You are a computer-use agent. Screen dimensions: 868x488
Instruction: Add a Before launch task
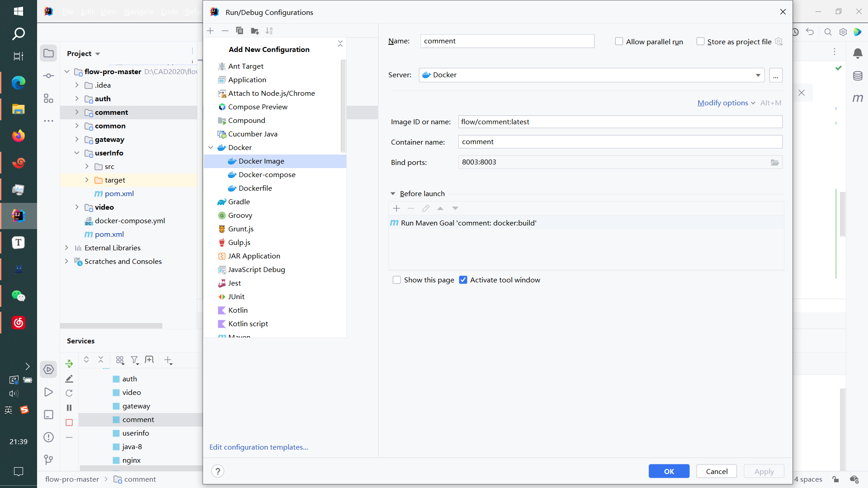point(396,208)
